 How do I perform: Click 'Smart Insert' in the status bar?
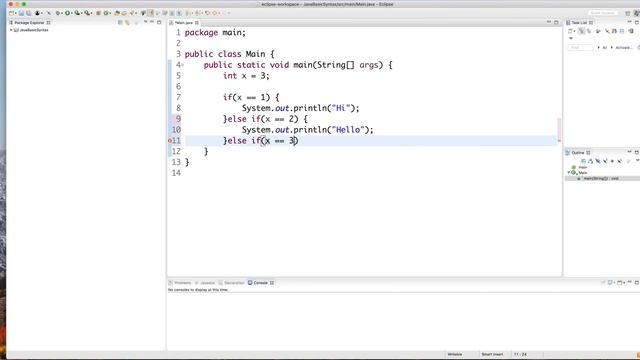[x=492, y=354]
